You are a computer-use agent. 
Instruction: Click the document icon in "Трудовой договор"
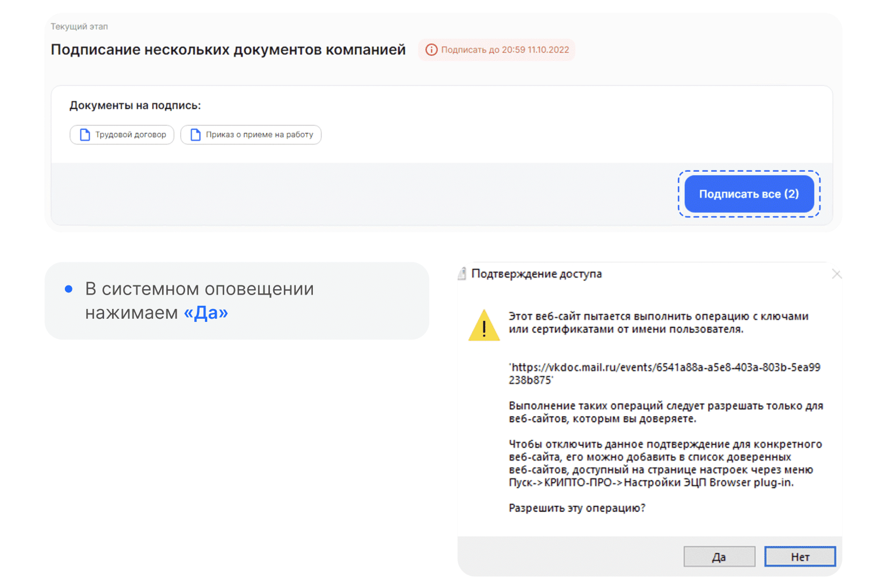point(85,135)
